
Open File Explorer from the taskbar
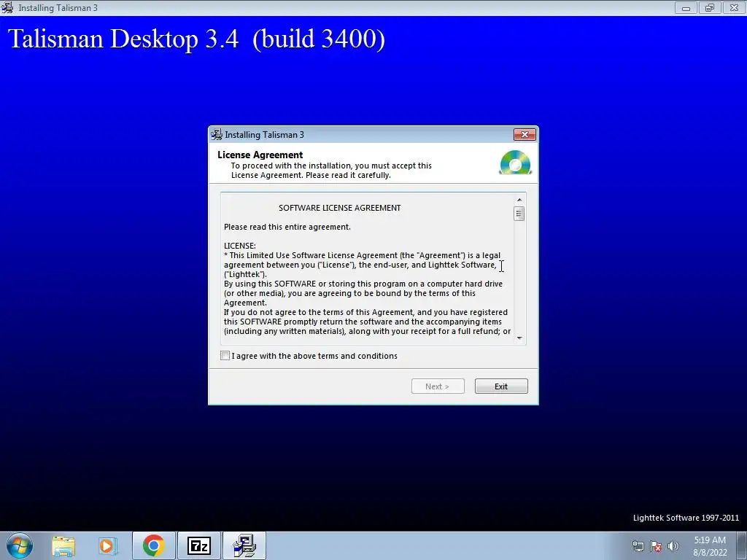pos(63,545)
